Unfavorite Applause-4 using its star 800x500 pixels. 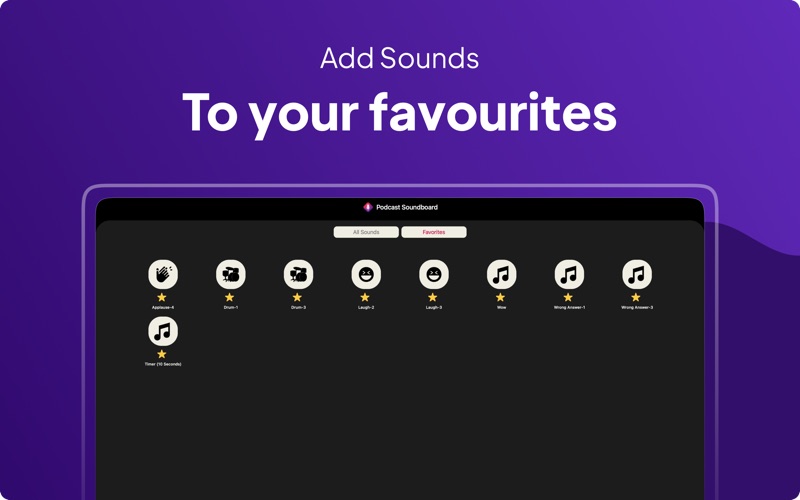click(162, 297)
